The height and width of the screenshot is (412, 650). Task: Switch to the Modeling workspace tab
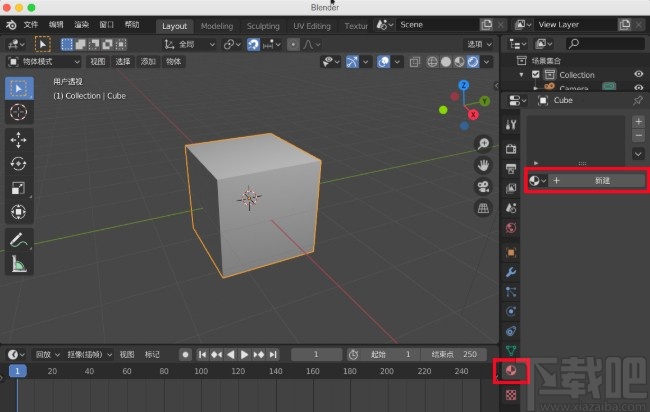[x=216, y=25]
